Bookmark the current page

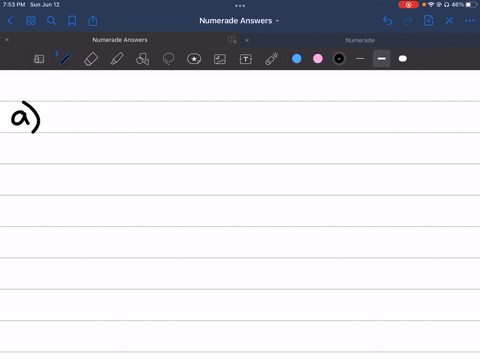click(x=72, y=21)
